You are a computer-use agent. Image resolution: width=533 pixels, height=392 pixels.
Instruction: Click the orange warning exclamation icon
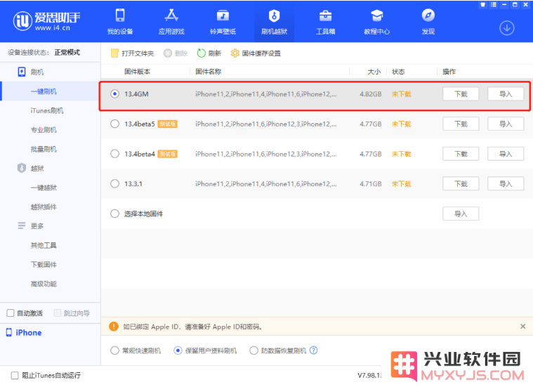coord(114,327)
